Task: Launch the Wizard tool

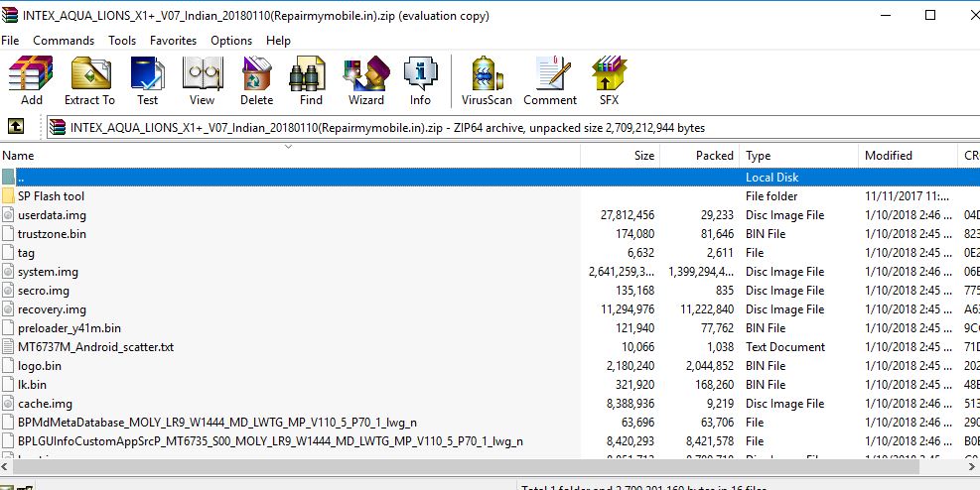Action: pos(365,80)
